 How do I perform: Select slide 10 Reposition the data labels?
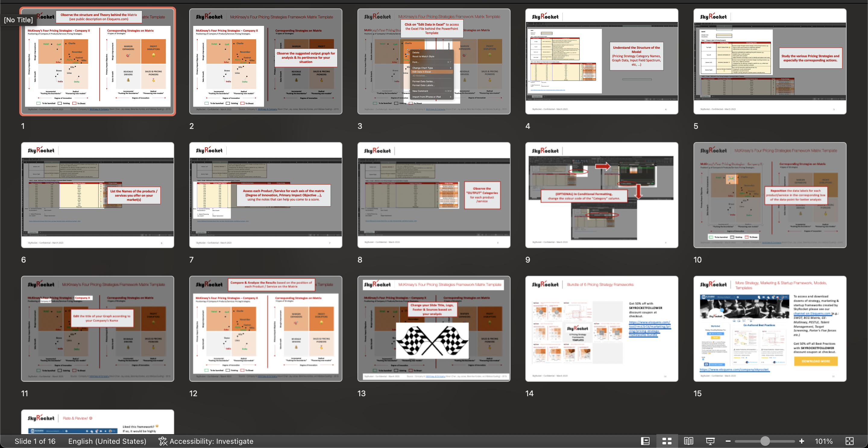pyautogui.click(x=770, y=195)
